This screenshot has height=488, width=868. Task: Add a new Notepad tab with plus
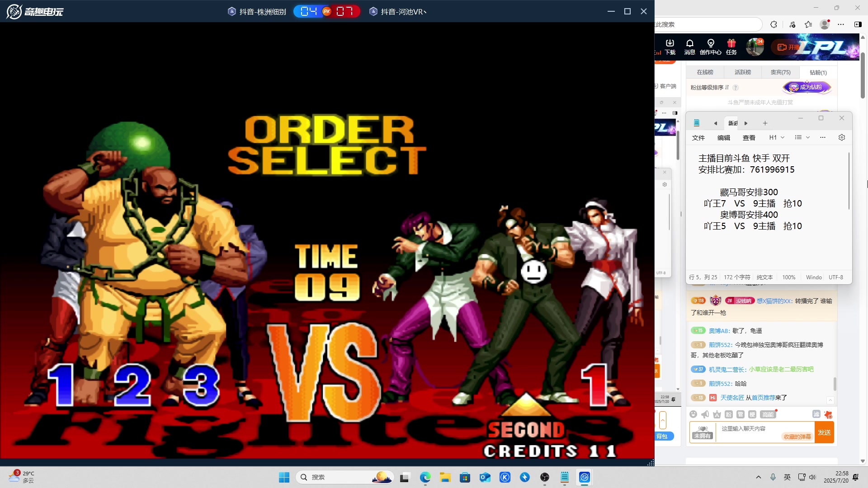click(765, 123)
